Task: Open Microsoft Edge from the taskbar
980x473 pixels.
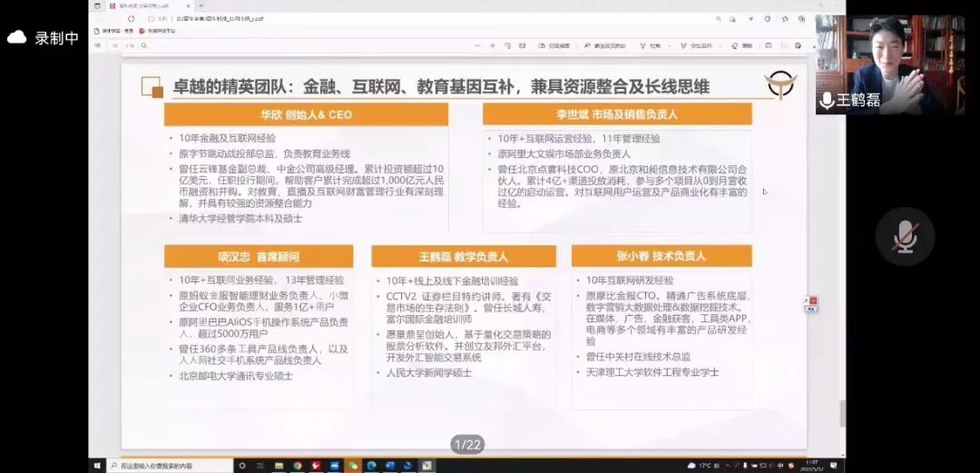Action: coord(372,466)
